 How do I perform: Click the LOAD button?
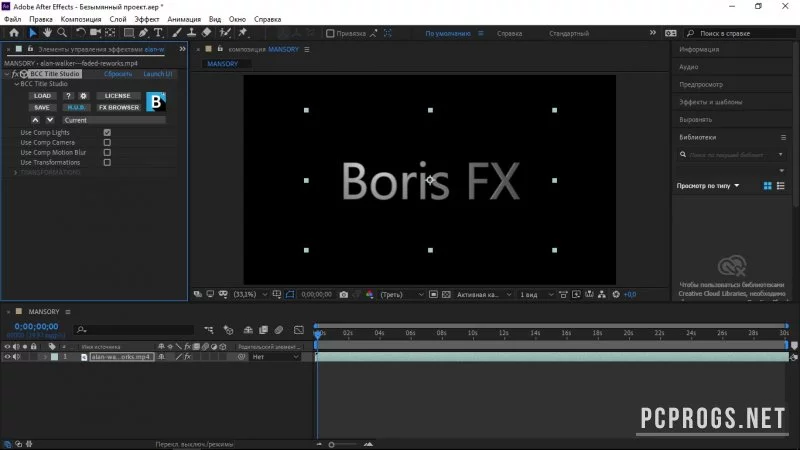point(42,96)
